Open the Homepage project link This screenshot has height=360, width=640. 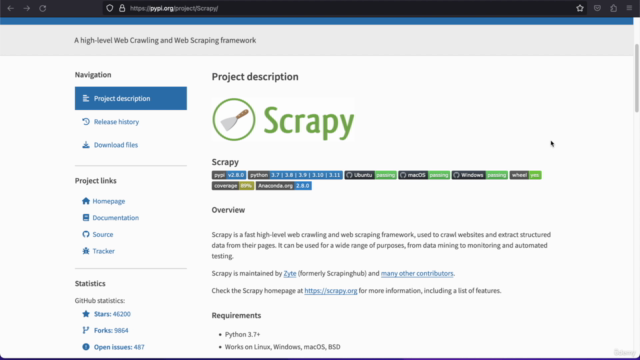coord(109,201)
